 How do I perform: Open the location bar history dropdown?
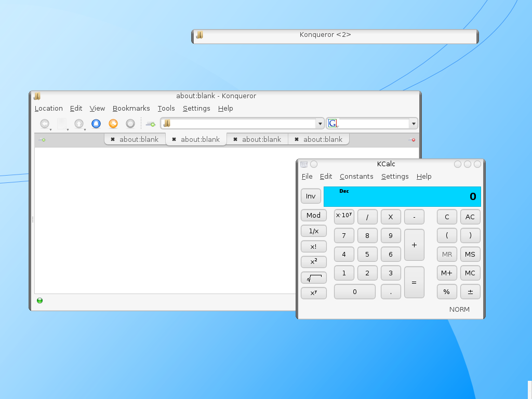[320, 124]
